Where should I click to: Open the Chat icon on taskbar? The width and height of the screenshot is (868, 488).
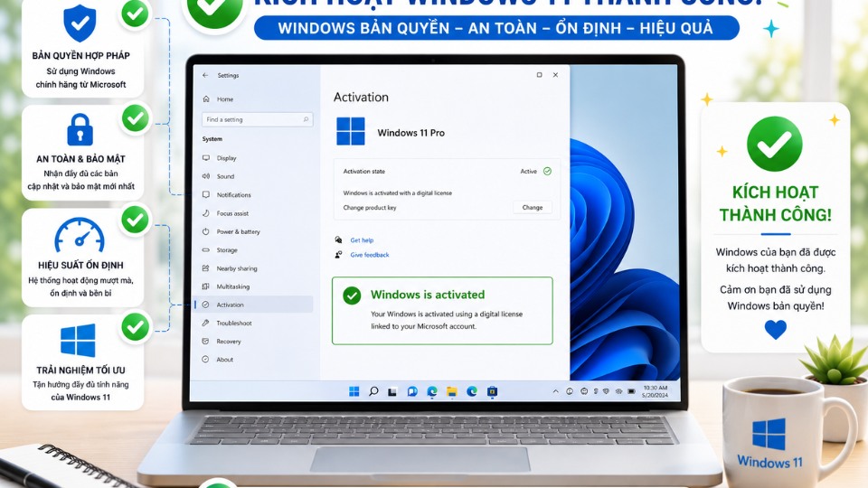coord(412,391)
